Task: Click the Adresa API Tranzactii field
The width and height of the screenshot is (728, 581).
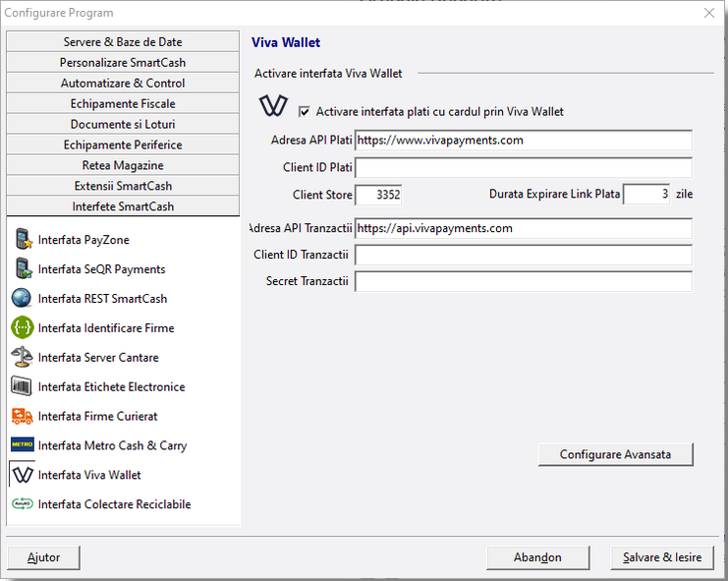Action: [x=524, y=228]
